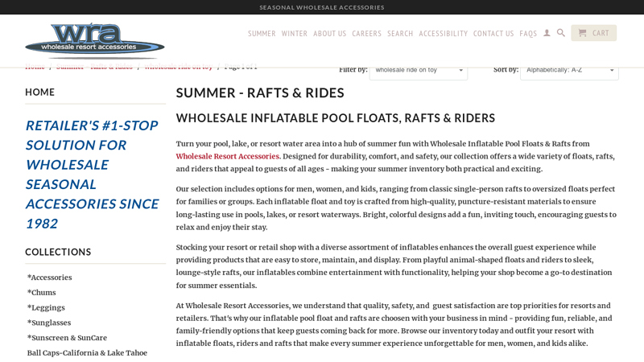Open the FAQs page
The image size is (644, 362).
(528, 34)
